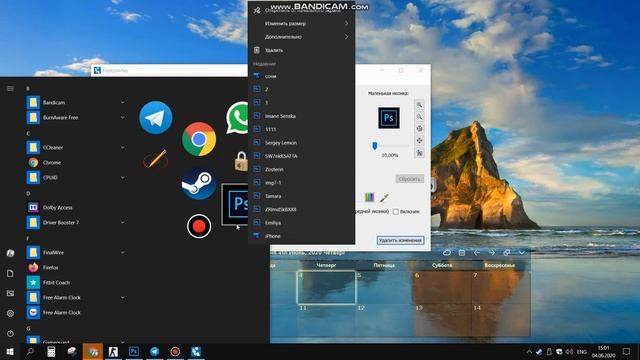640x360 pixels.
Task: Open the Pictures icon in Start sidebar
Action: pos(10,293)
